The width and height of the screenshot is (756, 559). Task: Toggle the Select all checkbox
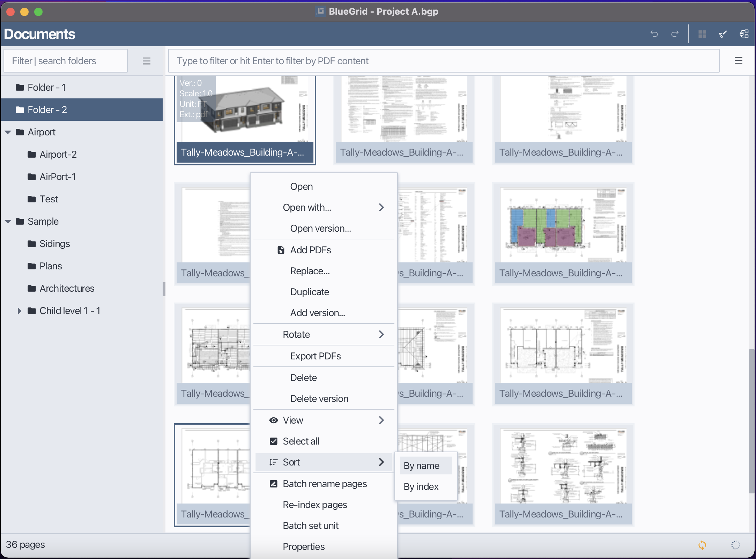[273, 441]
